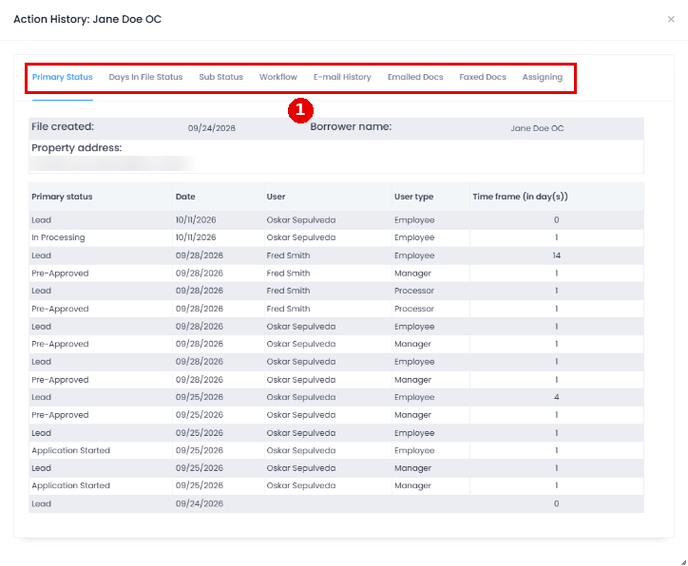Switch to Days In File Status tab
Screen dimensions: 688x566
tap(146, 77)
